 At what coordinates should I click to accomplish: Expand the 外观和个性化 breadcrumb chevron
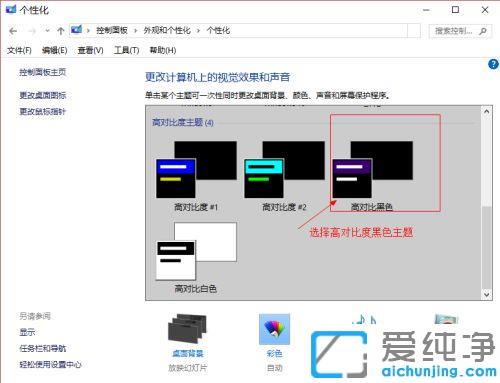[198, 31]
